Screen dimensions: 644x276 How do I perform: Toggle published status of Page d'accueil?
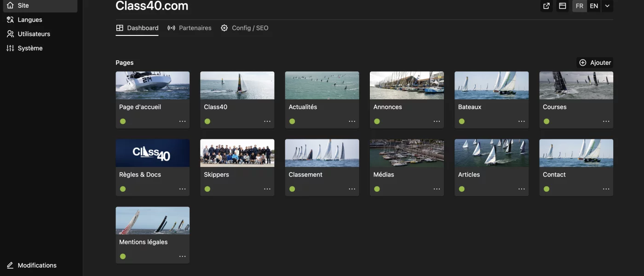click(x=123, y=121)
